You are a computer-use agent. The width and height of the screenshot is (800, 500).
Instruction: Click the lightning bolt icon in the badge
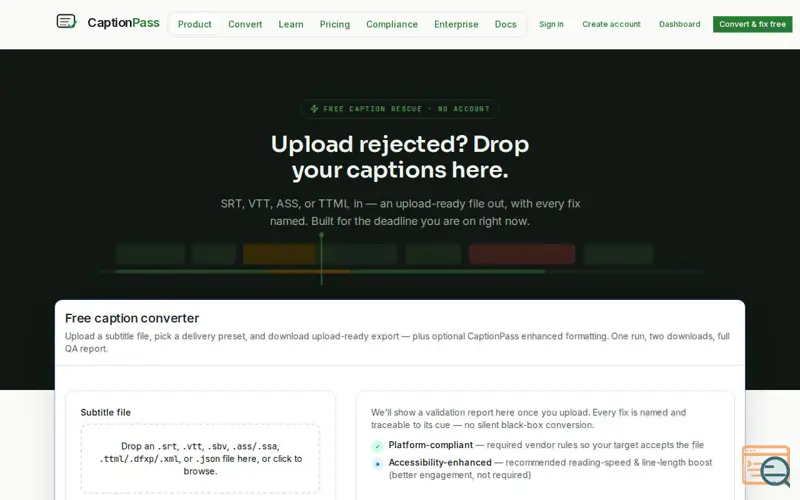(314, 109)
